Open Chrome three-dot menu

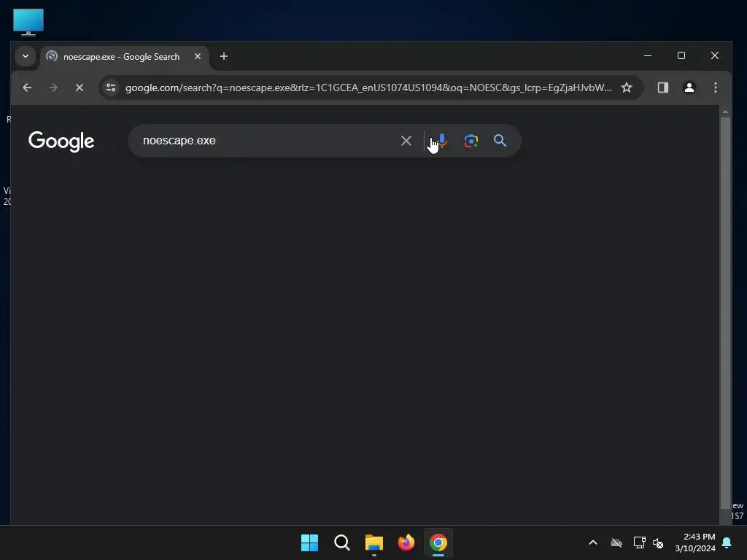pyautogui.click(x=715, y=87)
